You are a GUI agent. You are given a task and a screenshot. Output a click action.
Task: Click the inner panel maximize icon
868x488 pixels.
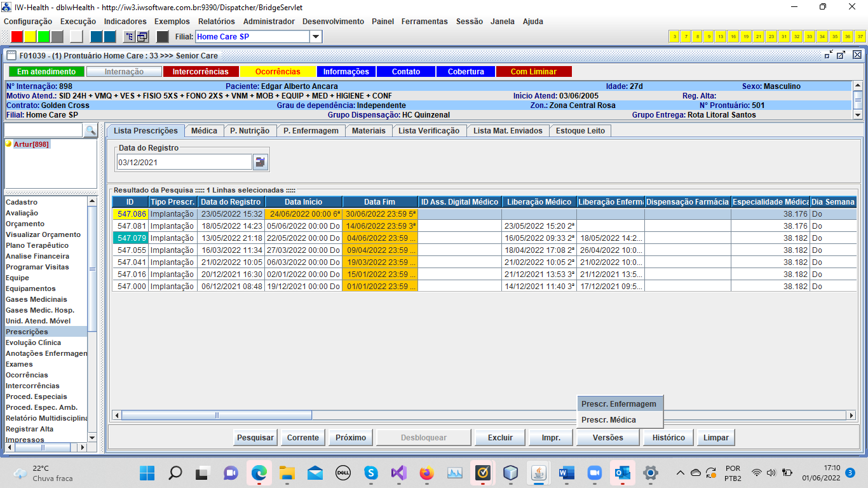tap(841, 55)
